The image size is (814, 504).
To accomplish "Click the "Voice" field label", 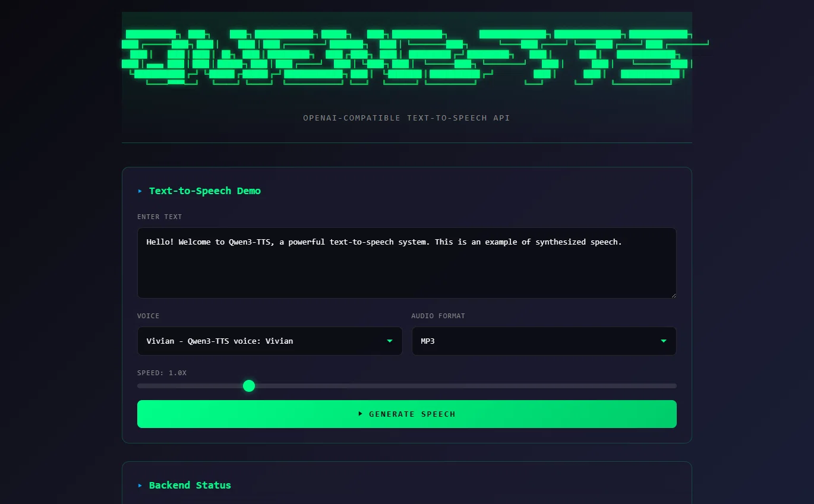I will 149,316.
